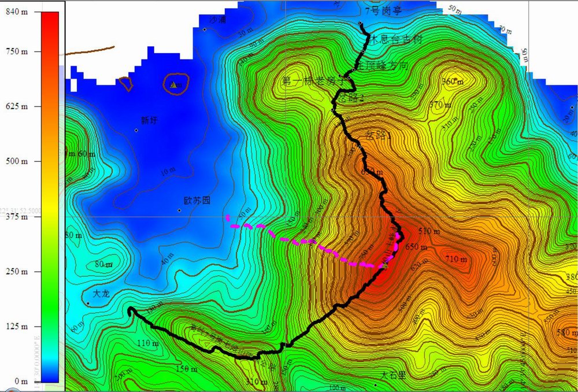
Task: Select the 沙浦 place label
Action: click(217, 20)
